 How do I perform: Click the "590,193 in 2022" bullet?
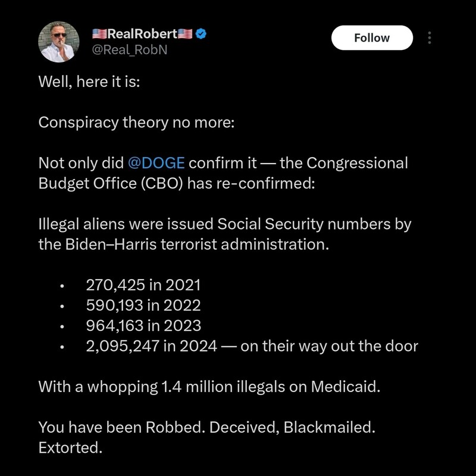(x=143, y=305)
